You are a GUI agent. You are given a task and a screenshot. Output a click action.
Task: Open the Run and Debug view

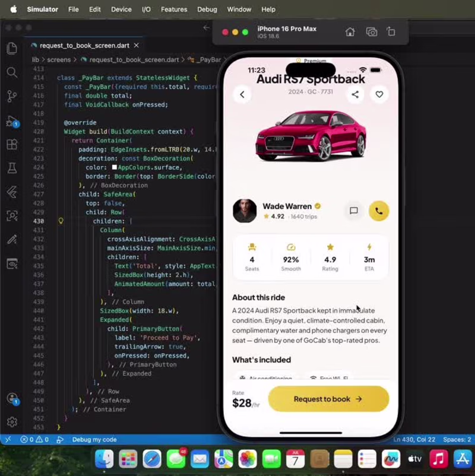coord(12,122)
